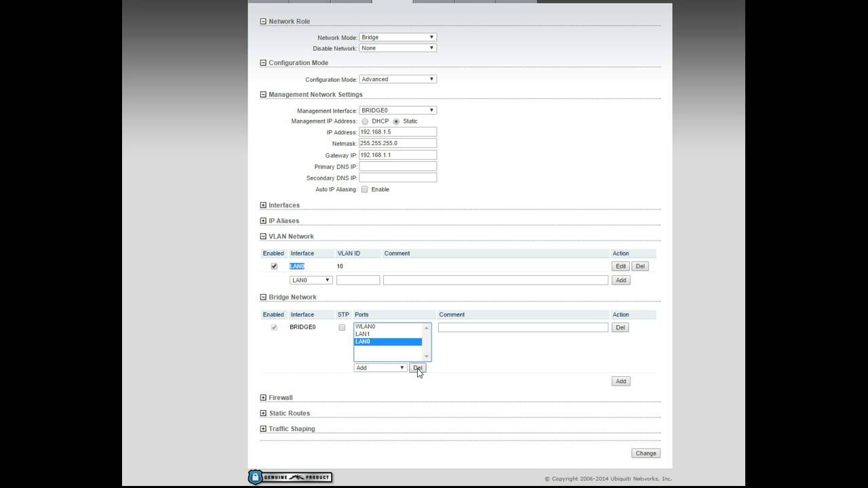Viewport: 868px width, 488px height.
Task: Open the Network Mode dropdown
Action: (x=398, y=37)
